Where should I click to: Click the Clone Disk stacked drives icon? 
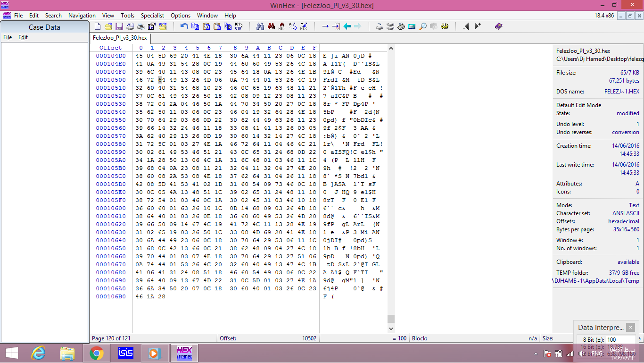(x=390, y=26)
